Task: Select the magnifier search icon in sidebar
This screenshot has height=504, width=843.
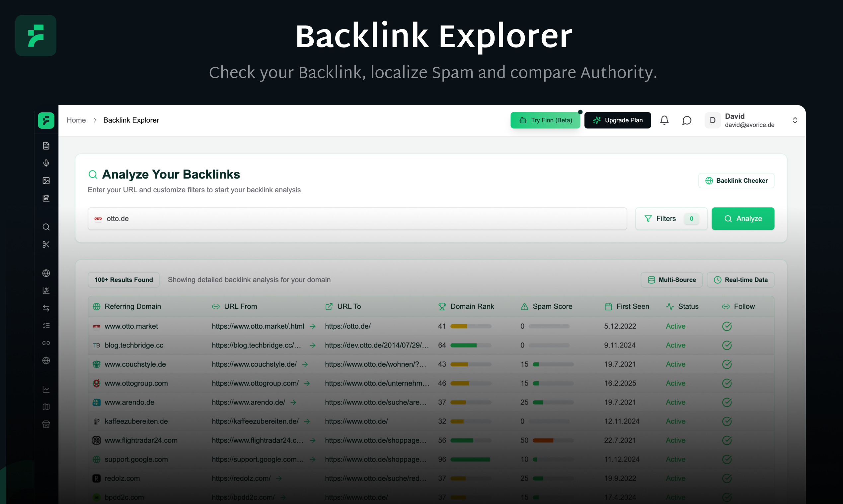Action: 46,227
